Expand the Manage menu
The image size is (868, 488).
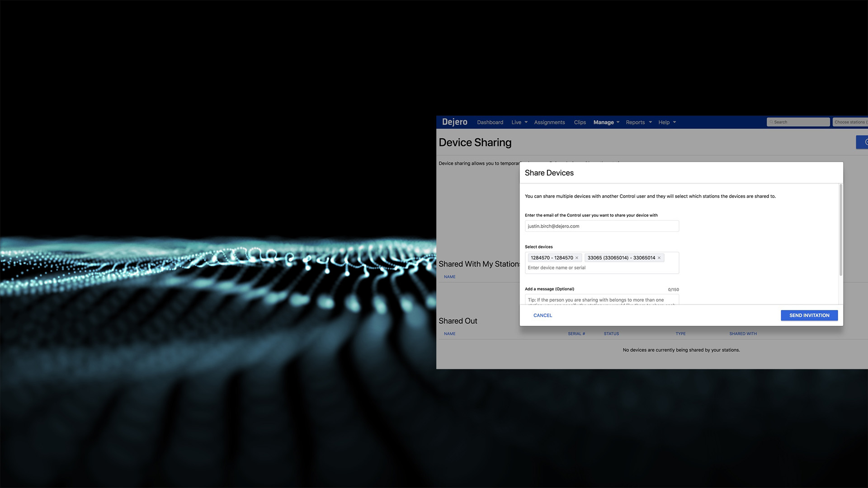(x=606, y=122)
